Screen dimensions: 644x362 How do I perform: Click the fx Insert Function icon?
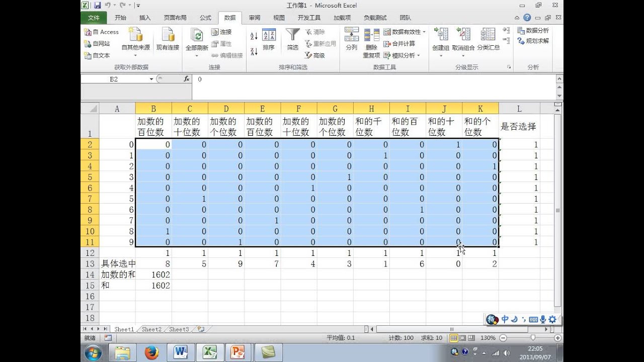coord(186,79)
